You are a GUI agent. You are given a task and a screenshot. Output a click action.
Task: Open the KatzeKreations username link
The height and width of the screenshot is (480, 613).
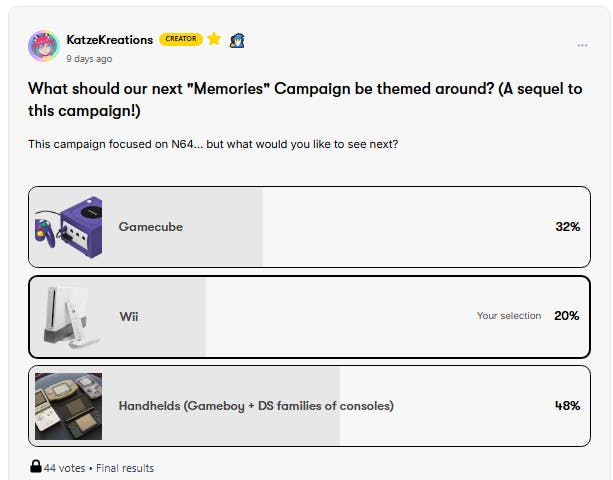click(111, 40)
